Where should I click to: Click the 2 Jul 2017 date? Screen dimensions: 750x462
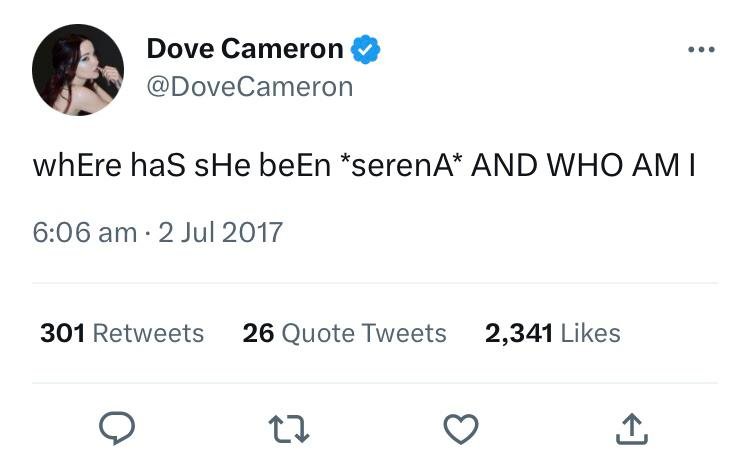220,233
